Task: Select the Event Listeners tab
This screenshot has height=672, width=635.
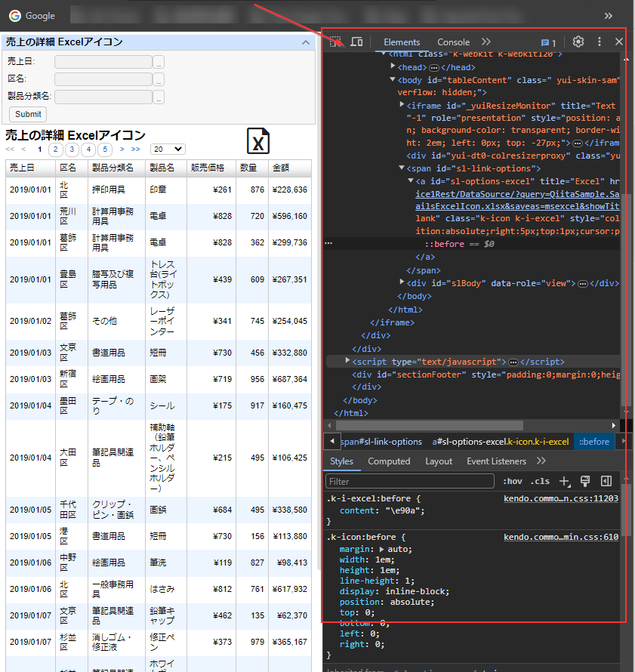Action: click(x=496, y=461)
